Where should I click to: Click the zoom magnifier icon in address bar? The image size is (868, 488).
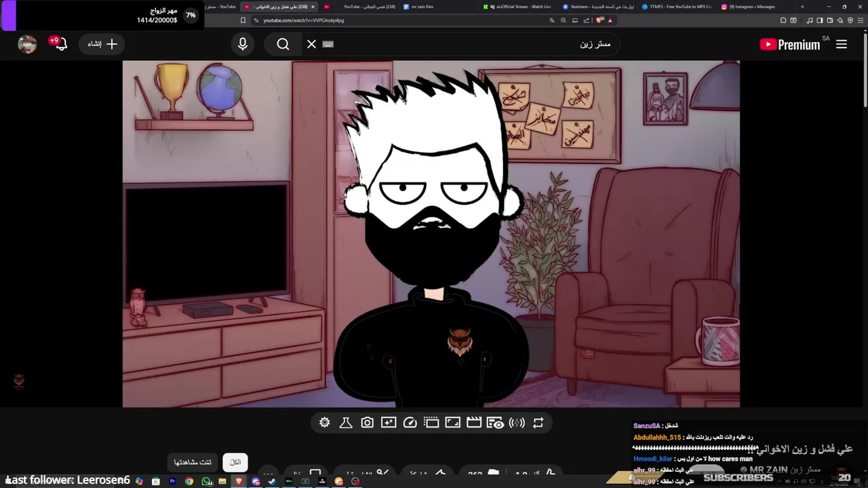(564, 20)
